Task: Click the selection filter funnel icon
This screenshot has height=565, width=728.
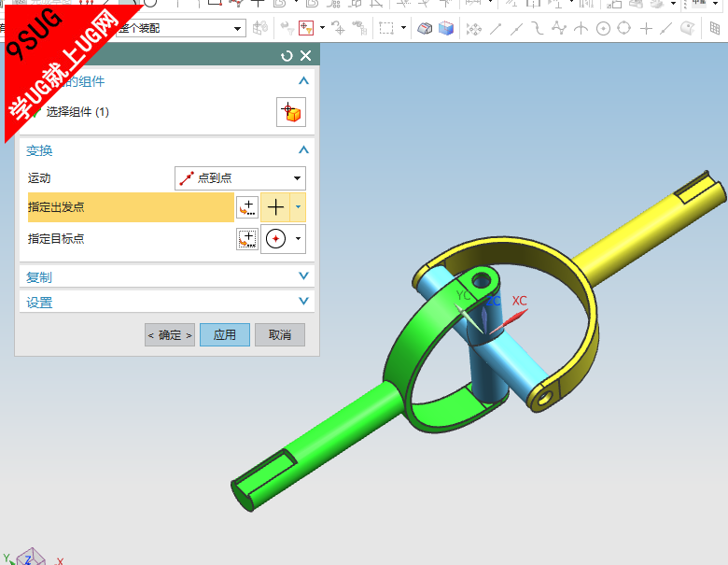Action: click(306, 28)
